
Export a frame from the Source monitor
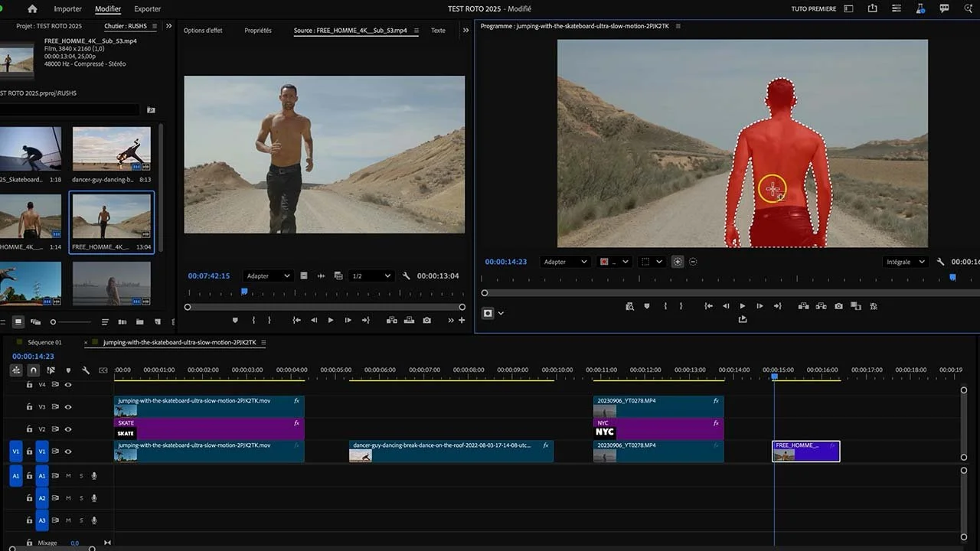tap(427, 320)
